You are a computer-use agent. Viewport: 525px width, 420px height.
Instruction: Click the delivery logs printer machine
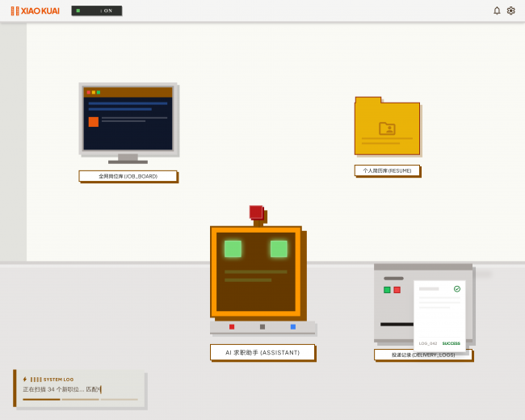pyautogui.click(x=396, y=303)
